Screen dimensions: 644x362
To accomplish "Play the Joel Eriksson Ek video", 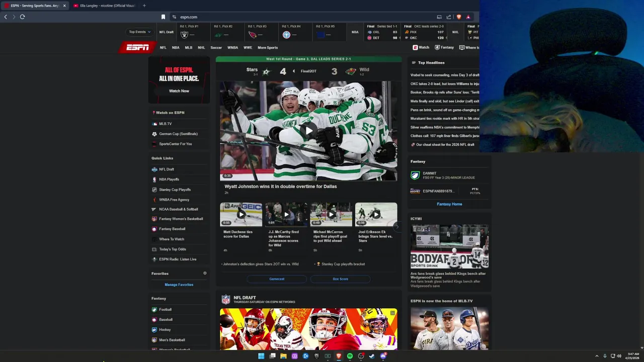I will (x=376, y=215).
